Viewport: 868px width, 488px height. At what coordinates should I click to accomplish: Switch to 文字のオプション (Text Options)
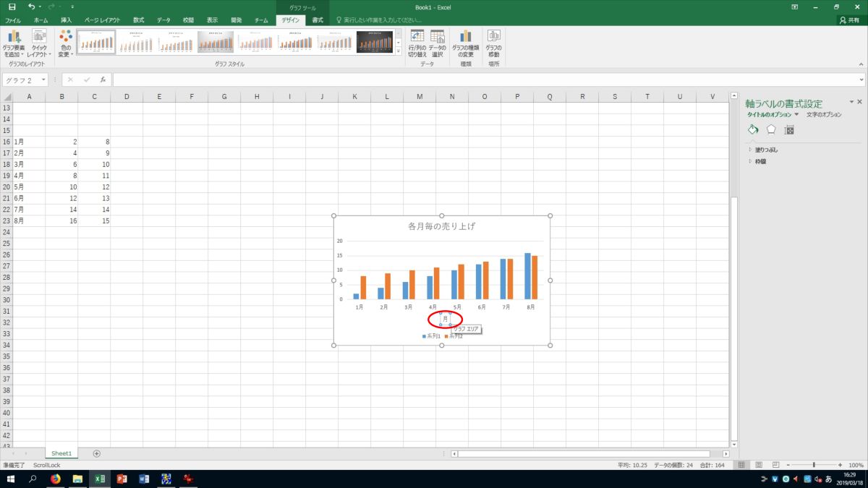(824, 114)
